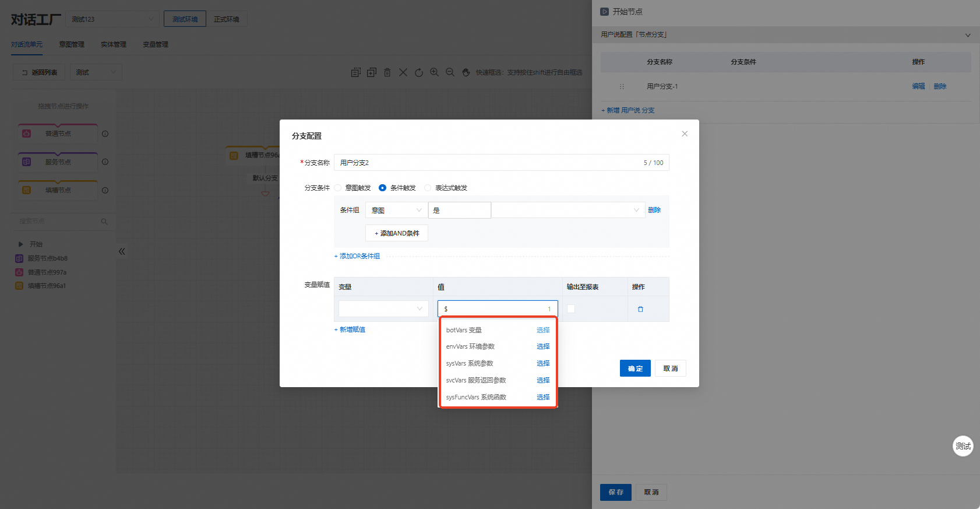Collapse the left sidebar with double-chevron icon
The width and height of the screenshot is (980, 509).
tap(122, 251)
